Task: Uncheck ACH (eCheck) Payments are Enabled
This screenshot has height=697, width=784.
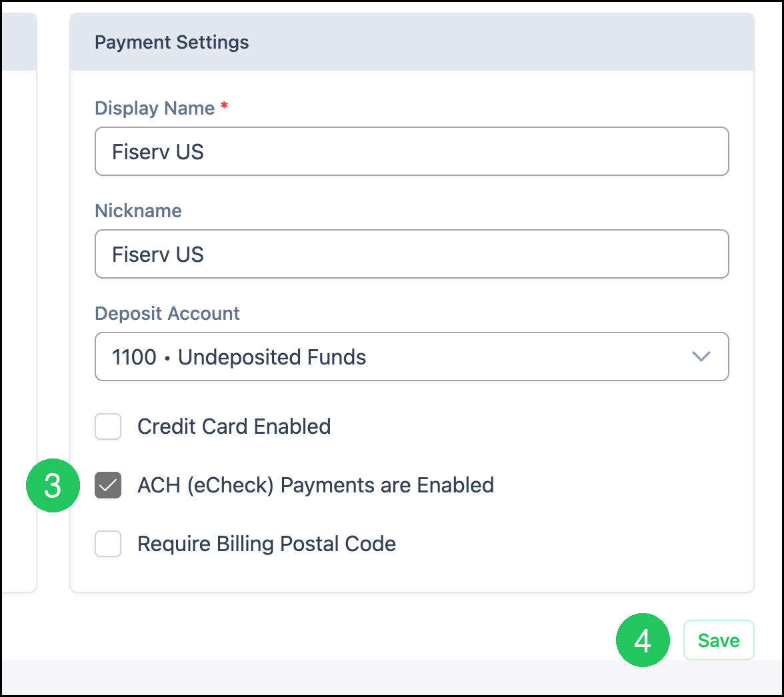Action: point(108,485)
